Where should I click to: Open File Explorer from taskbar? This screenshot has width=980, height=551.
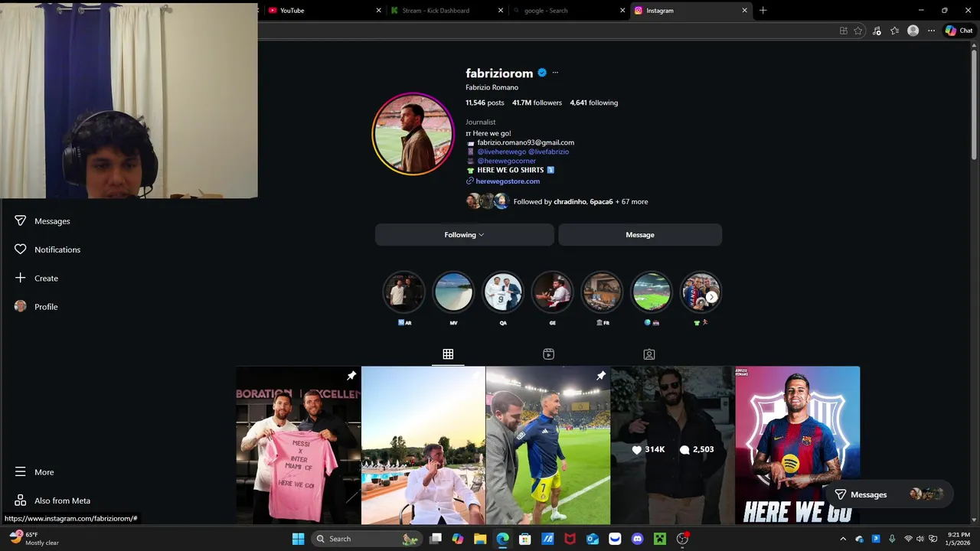[x=480, y=539]
